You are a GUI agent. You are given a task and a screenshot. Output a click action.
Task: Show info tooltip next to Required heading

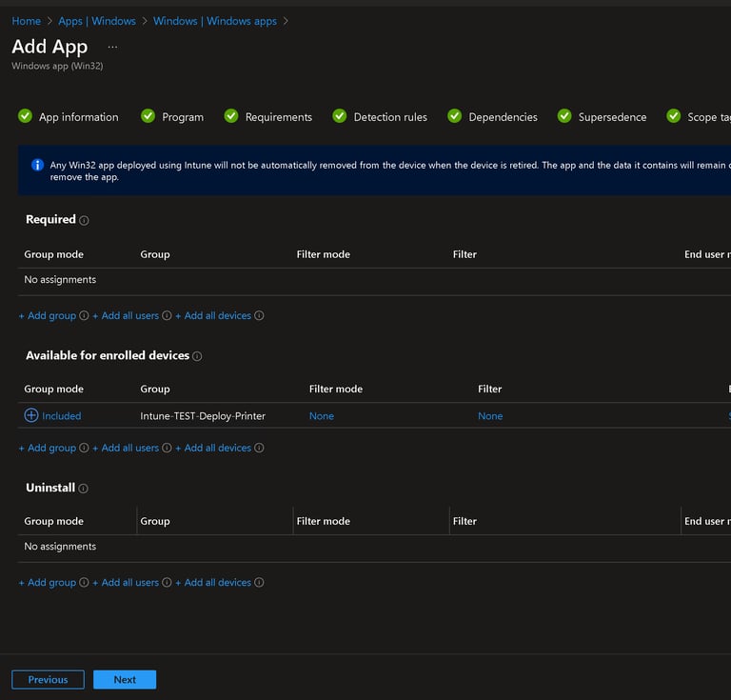pos(84,220)
